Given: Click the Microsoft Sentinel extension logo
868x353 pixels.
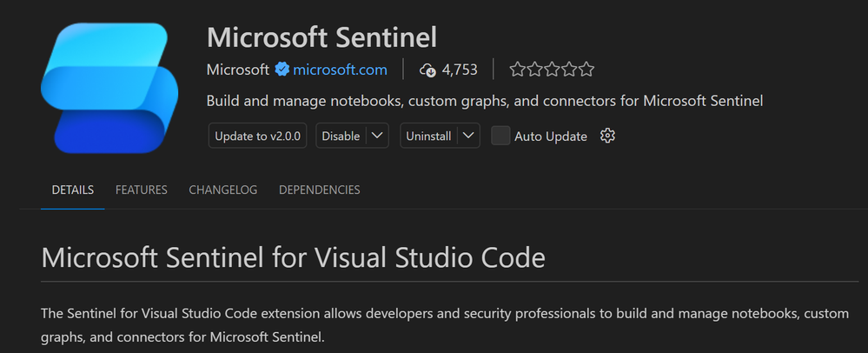Looking at the screenshot, I should 109,90.
